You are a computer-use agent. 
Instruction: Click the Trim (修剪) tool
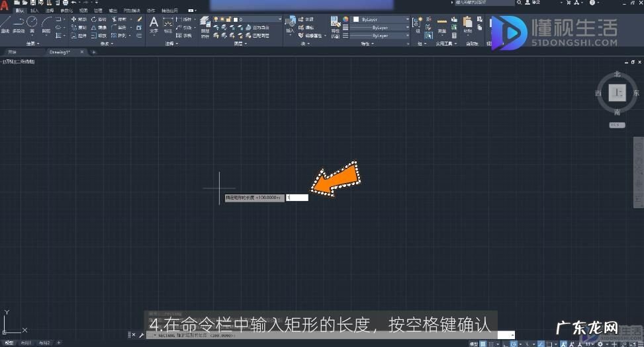[x=120, y=19]
